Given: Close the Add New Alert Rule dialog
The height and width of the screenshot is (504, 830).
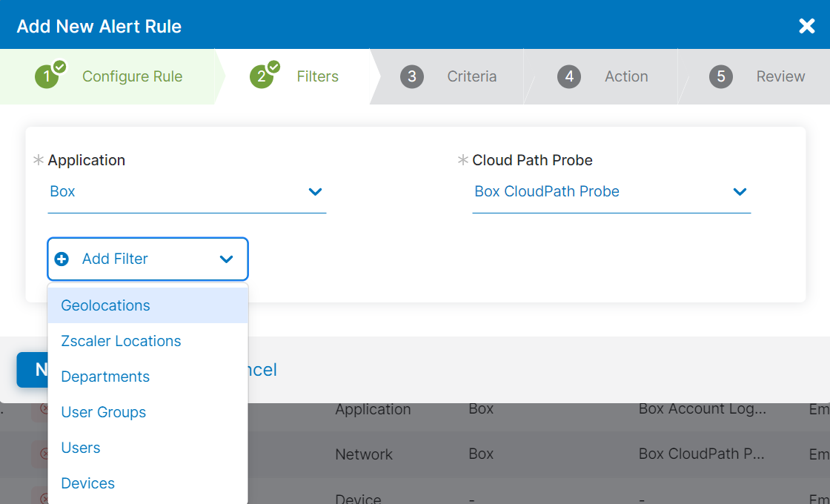Looking at the screenshot, I should point(806,26).
